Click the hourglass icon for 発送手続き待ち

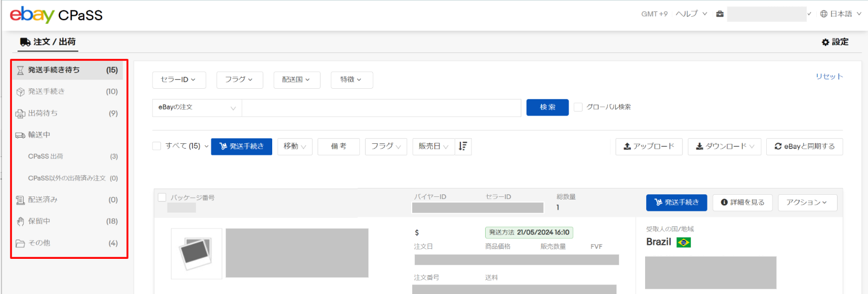20,70
